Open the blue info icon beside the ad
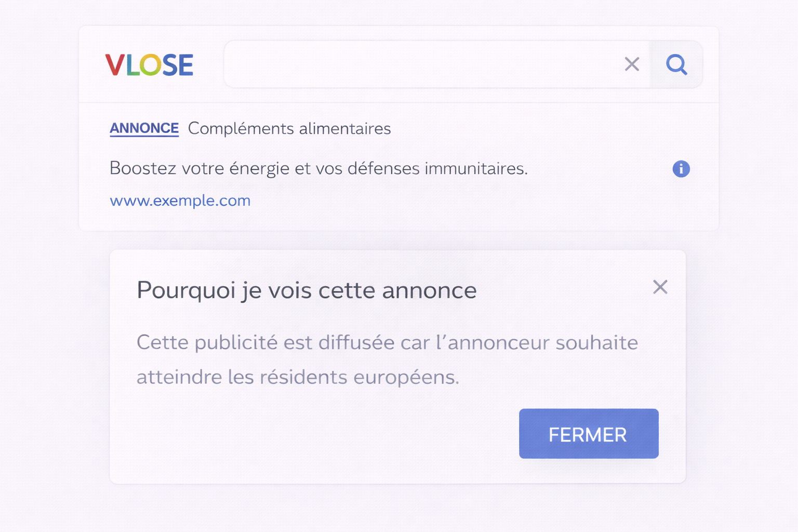 681,169
